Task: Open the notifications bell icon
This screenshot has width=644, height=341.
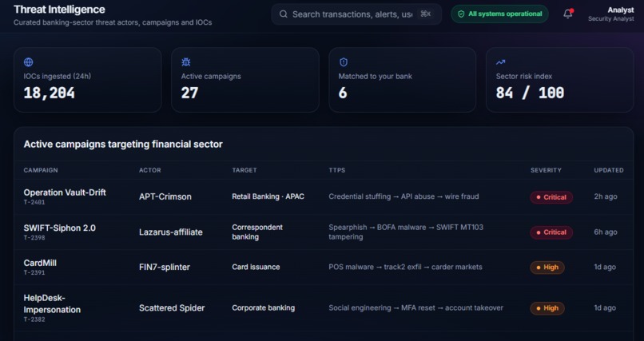Action: tap(567, 14)
